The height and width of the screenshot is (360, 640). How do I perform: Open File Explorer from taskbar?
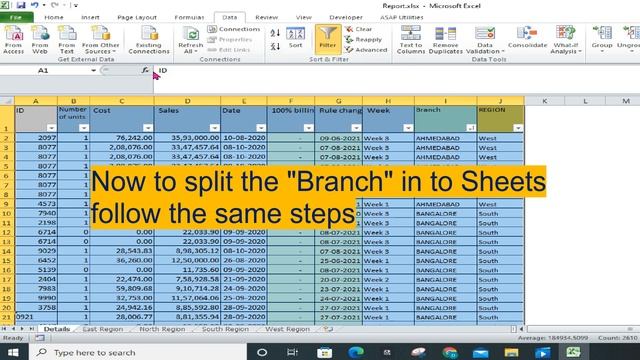(x=511, y=352)
